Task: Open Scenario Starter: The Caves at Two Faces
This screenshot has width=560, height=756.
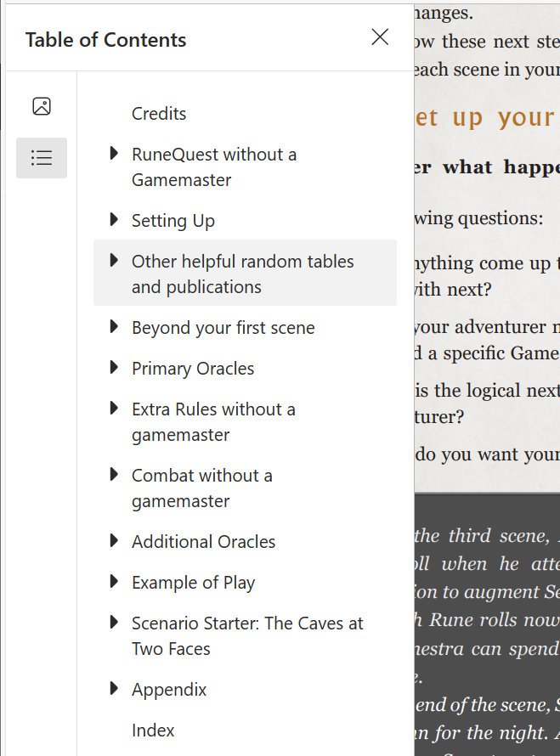Action: 247,636
